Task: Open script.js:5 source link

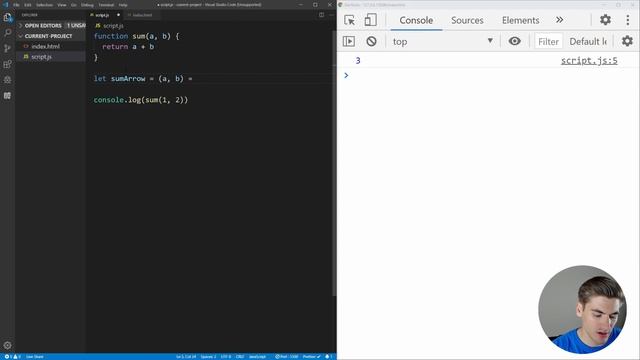Action: [589, 61]
